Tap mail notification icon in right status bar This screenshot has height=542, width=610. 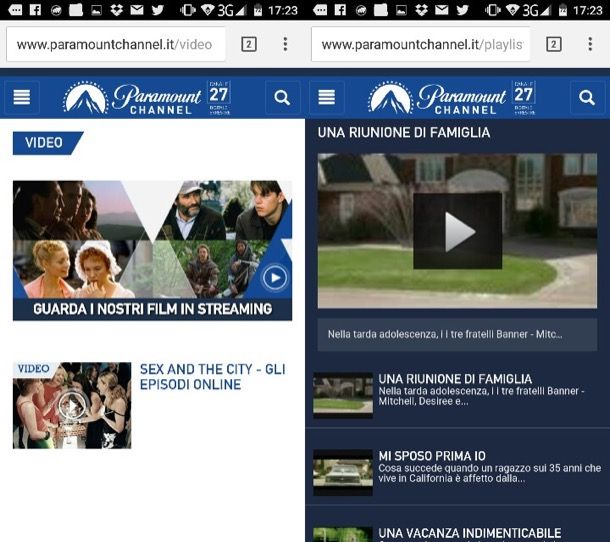pos(442,10)
